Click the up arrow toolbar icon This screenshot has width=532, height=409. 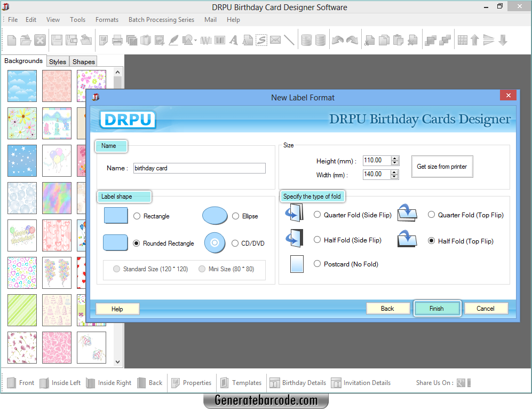point(475,40)
